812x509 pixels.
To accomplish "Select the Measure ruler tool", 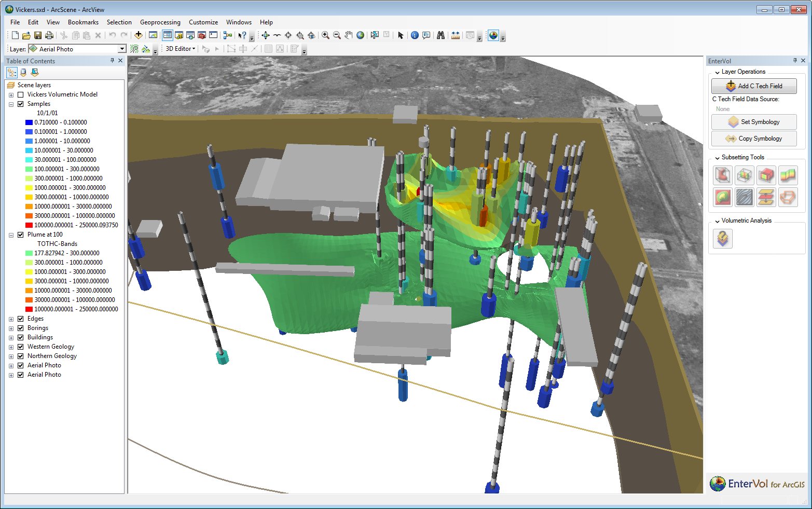I will (456, 35).
